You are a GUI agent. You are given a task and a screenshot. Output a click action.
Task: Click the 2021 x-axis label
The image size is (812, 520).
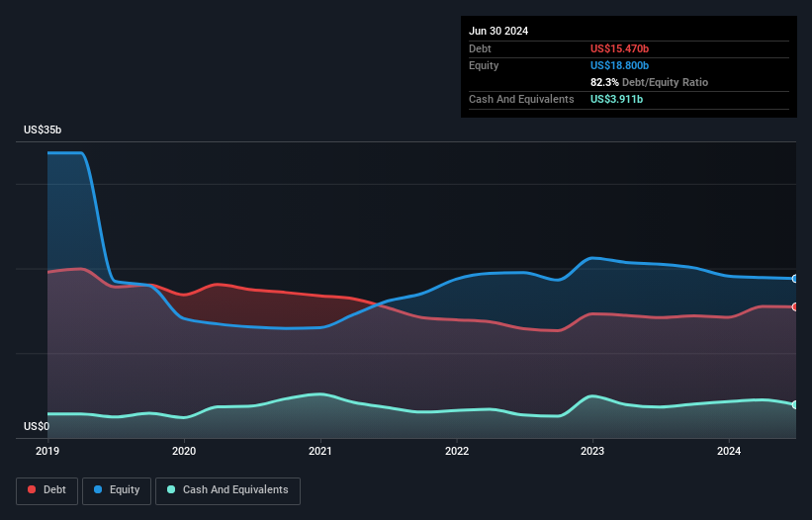[x=320, y=451]
